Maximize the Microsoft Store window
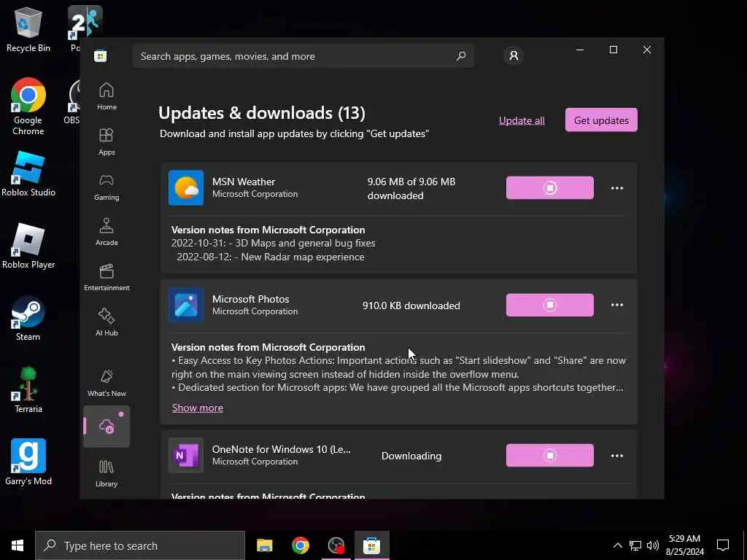This screenshot has height=560, width=747. [614, 50]
